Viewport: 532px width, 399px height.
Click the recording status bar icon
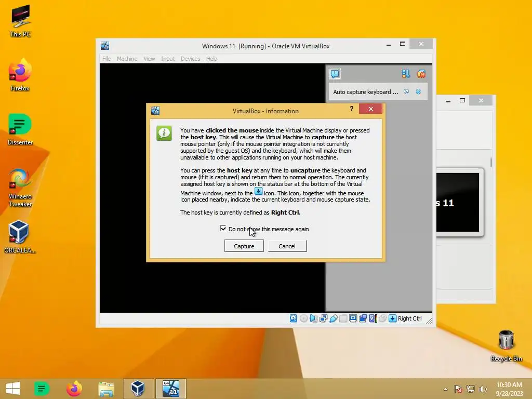[x=363, y=318]
